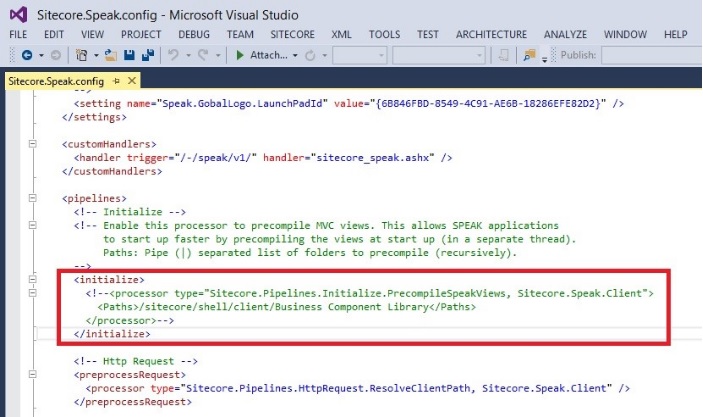Collapse the Enable this processor comment block

click(32, 225)
